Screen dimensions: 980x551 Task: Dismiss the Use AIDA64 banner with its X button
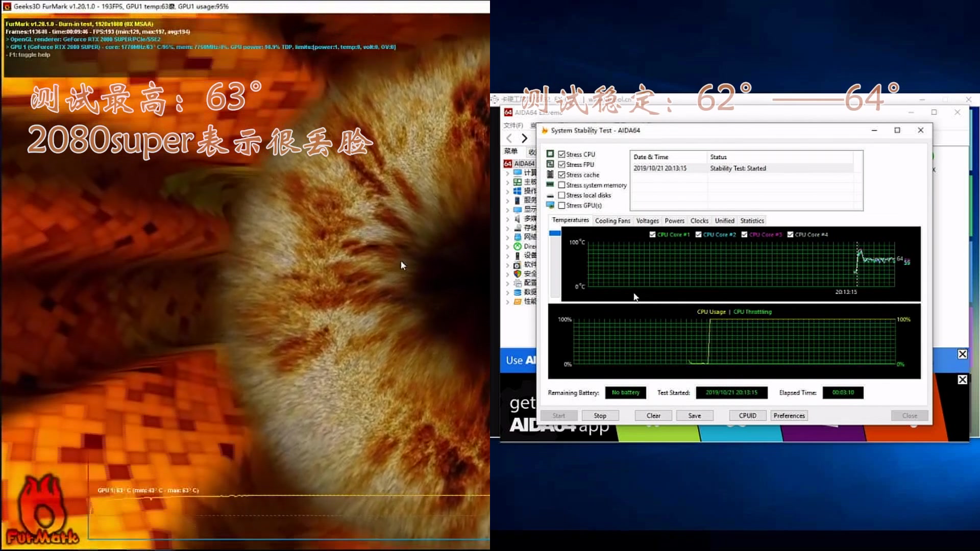point(962,354)
